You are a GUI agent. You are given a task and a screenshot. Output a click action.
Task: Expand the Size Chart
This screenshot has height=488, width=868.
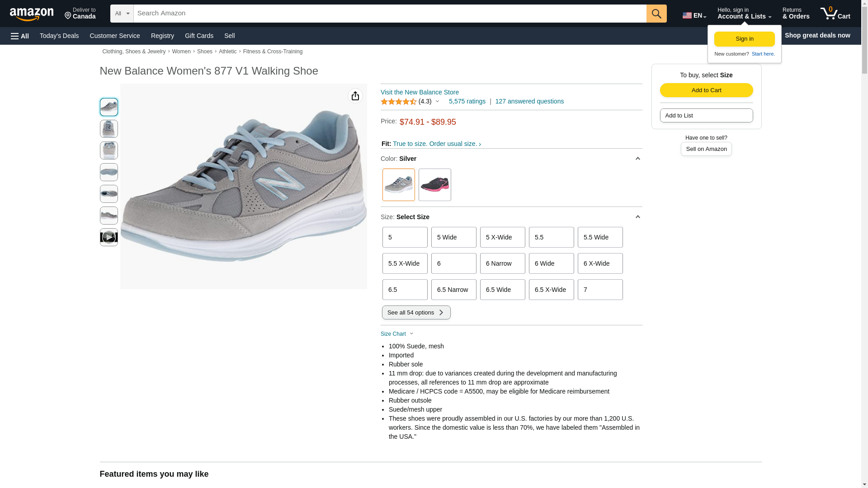[x=397, y=334]
